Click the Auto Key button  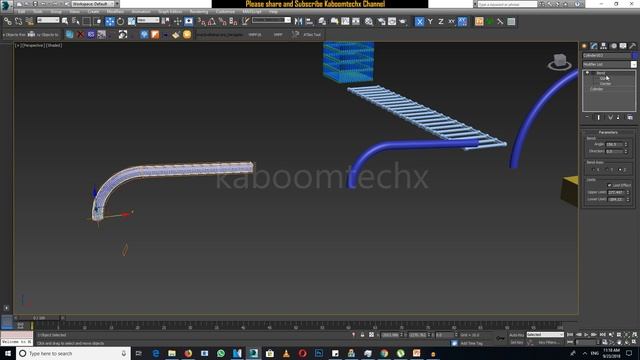[516, 335]
